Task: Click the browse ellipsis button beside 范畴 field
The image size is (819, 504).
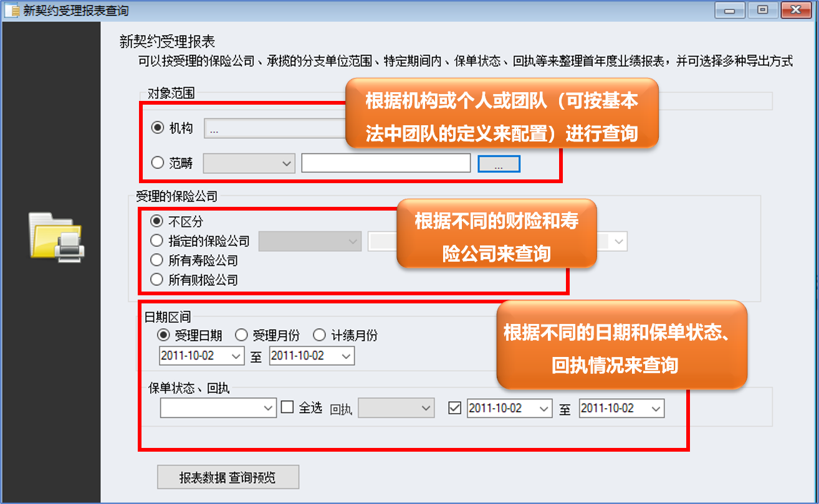Action: 499,164
